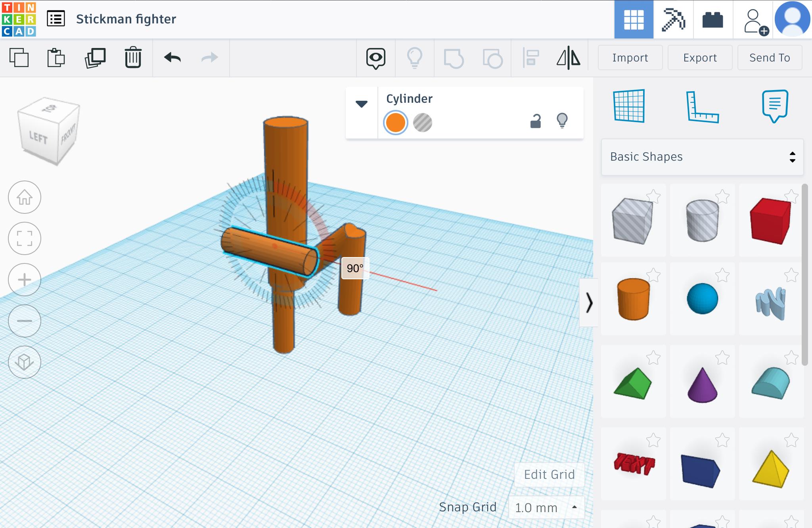Open the Snap Grid size dropdown
This screenshot has height=528, width=812.
546,507
